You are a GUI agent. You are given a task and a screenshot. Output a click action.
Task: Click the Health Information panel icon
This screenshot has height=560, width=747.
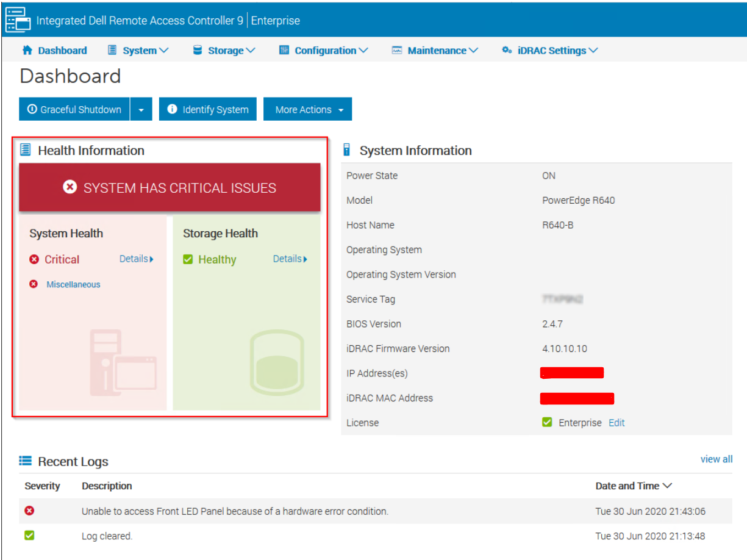24,149
